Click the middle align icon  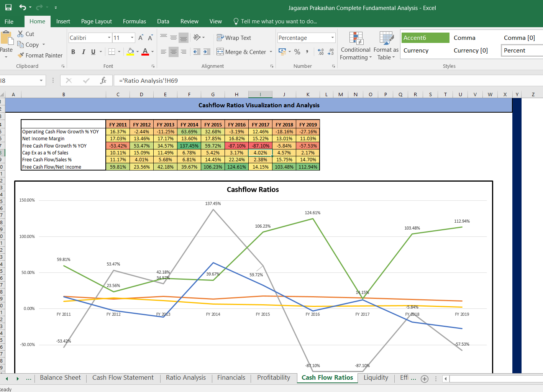[174, 38]
